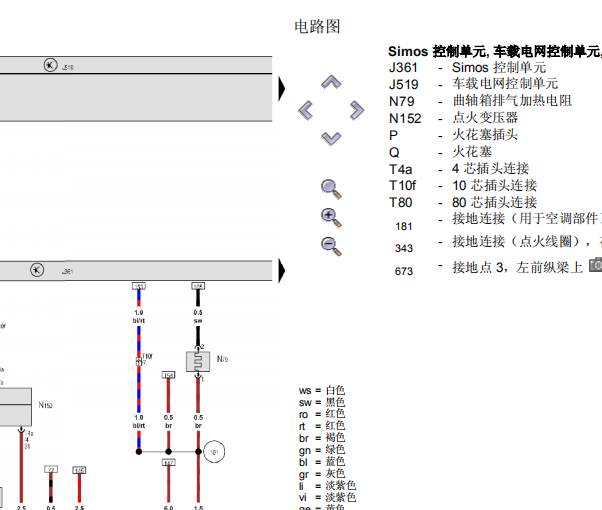This screenshot has height=510, width=602.
Task: Pan the diagram down with the down arrow
Action: pyautogui.click(x=331, y=139)
